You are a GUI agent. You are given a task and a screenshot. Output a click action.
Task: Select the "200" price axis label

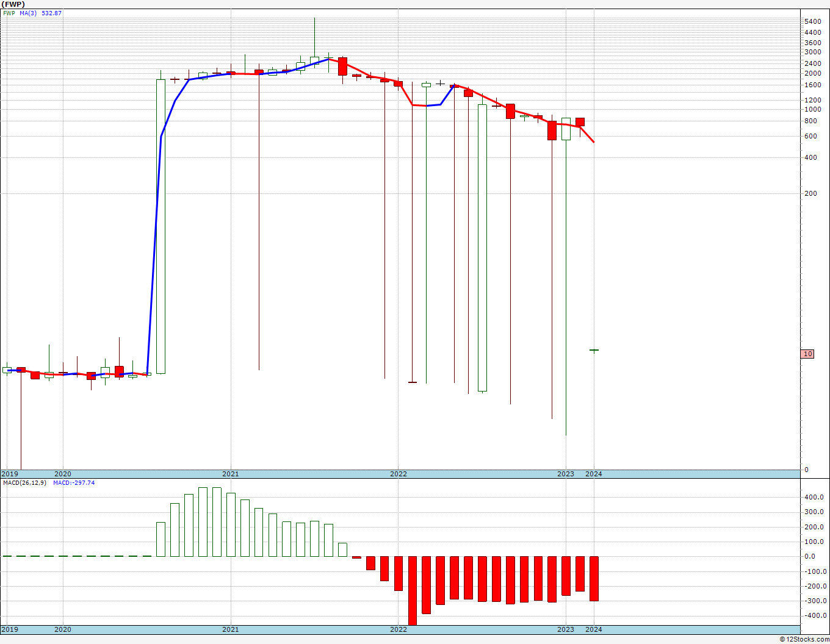tap(810, 193)
